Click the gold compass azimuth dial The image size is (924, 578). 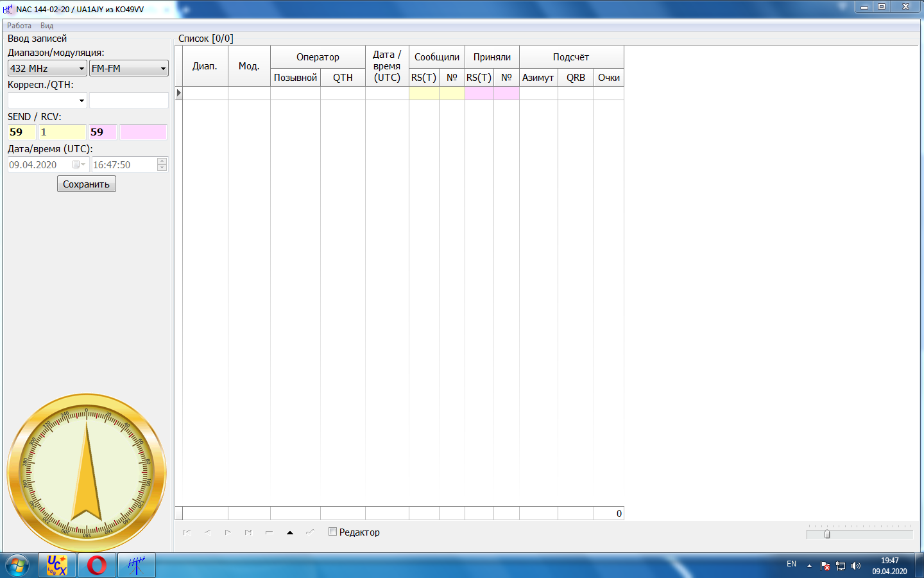coord(87,473)
